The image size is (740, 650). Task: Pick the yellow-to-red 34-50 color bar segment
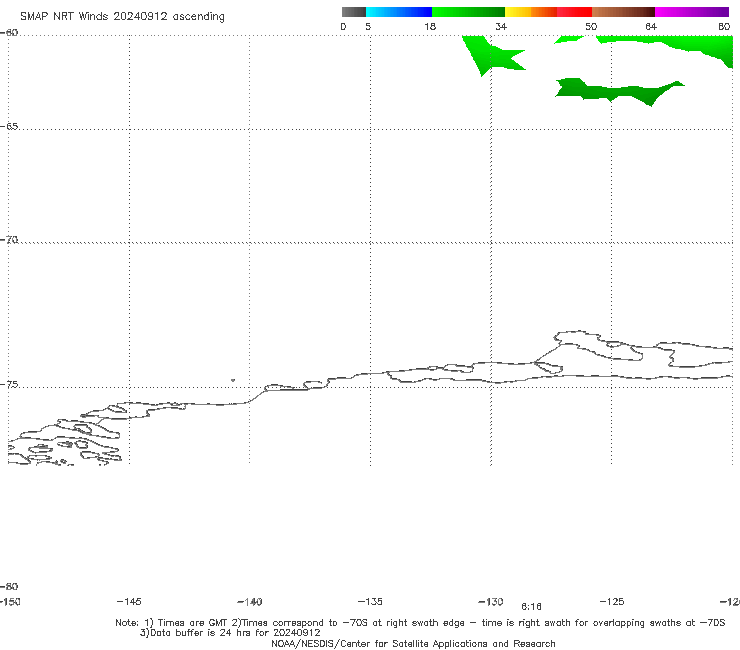548,12
